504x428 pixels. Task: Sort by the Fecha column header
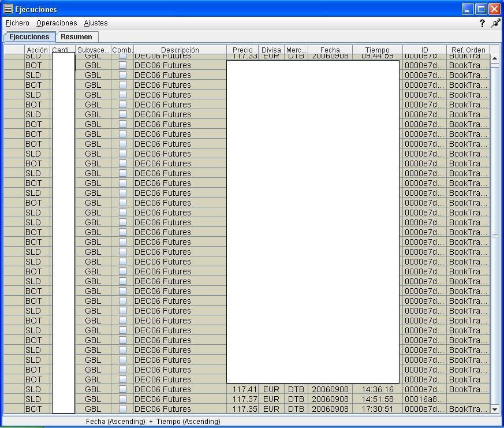point(330,50)
